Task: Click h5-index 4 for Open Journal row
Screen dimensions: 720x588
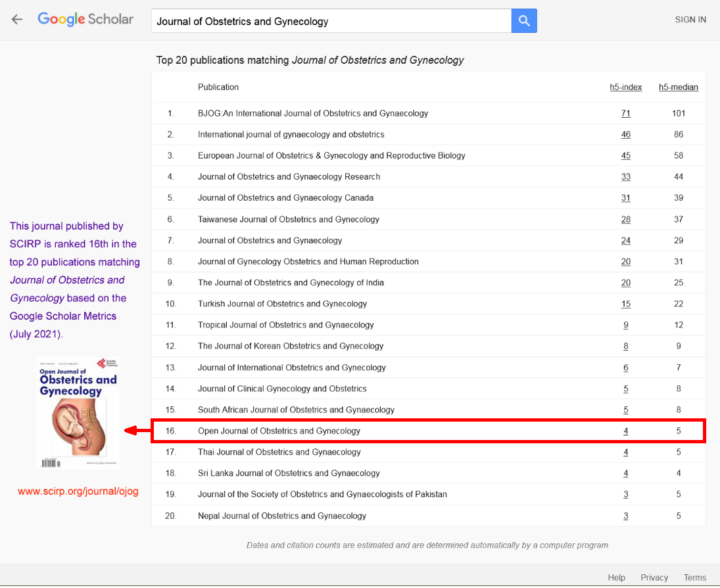Action: (626, 431)
